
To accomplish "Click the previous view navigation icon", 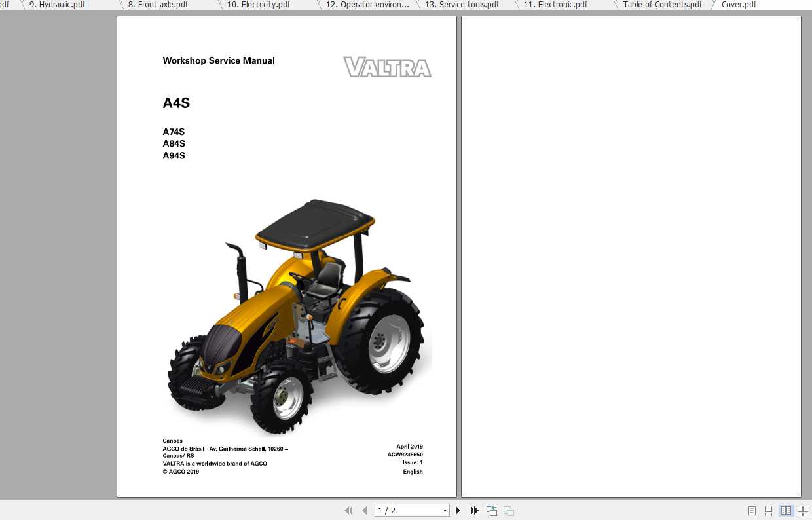I will pyautogui.click(x=492, y=511).
